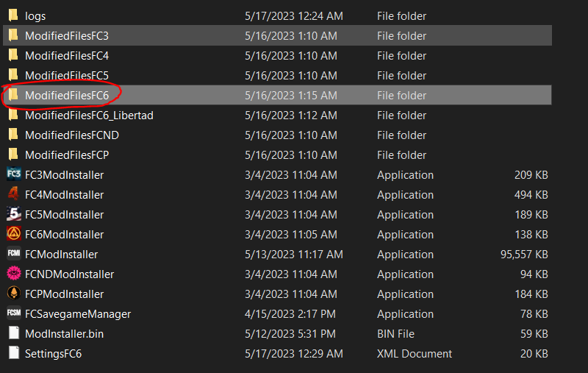Image resolution: width=588 pixels, height=373 pixels.
Task: Click the FC3ModInstaller application icon
Action: pos(13,174)
